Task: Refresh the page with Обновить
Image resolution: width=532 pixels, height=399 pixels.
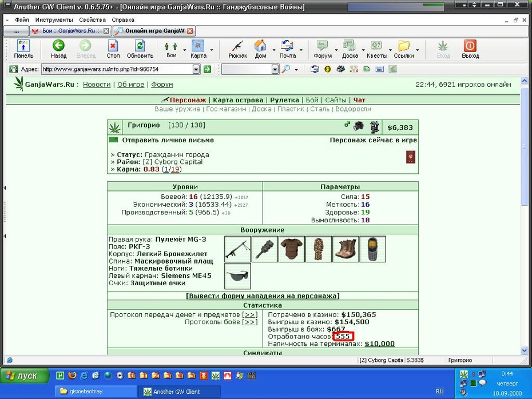Action: (140, 49)
